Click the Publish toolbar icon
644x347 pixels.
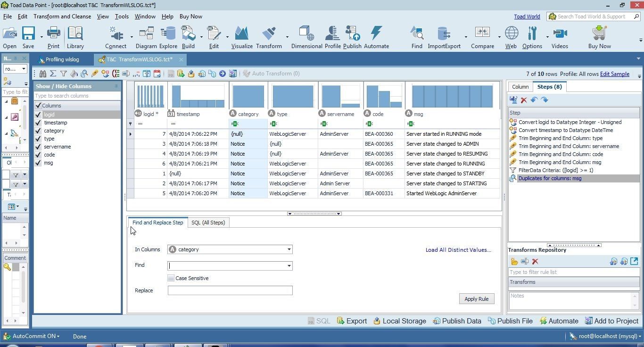[352, 38]
